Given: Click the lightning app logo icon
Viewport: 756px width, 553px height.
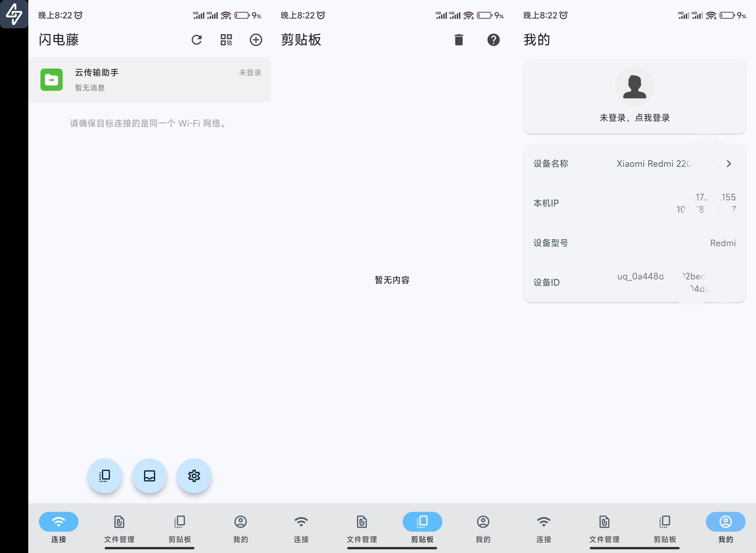Looking at the screenshot, I should tap(14, 14).
